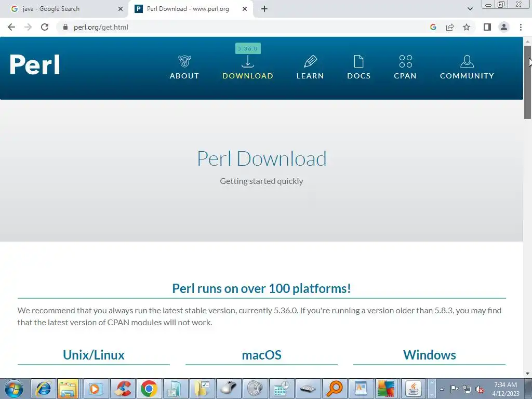Click the Action Center flag icon
Viewport: 532px width, 399px height.
(454, 389)
